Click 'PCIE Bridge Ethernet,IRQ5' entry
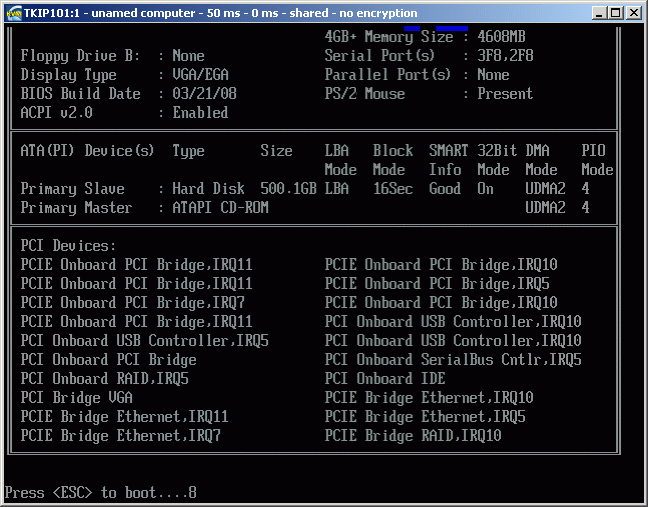The width and height of the screenshot is (648, 507). point(425,417)
